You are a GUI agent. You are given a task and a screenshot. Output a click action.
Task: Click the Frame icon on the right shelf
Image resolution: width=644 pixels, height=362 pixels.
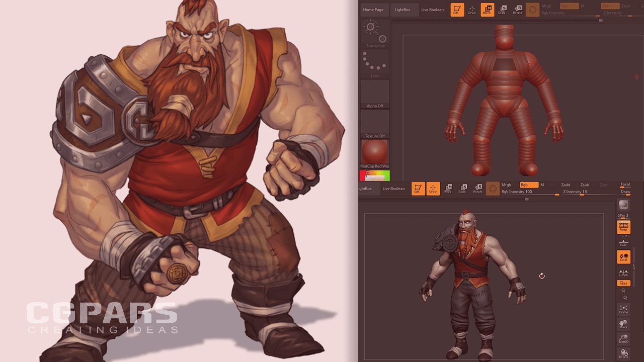point(624,309)
